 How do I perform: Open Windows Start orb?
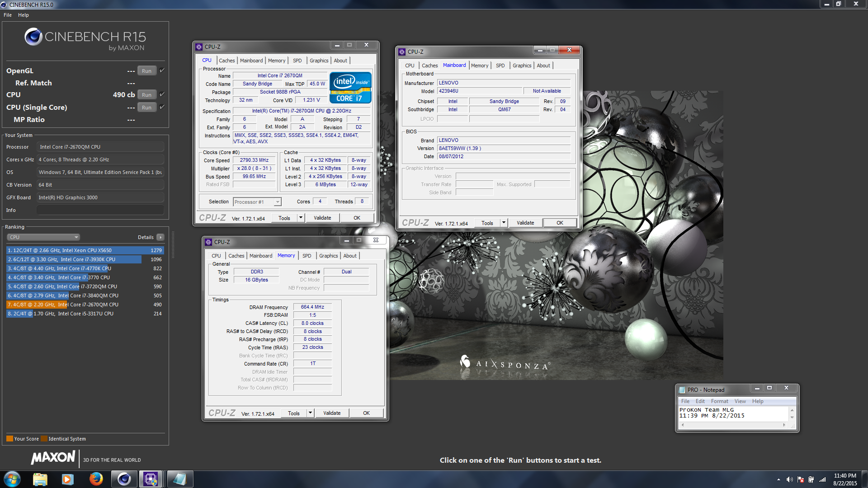click(12, 479)
